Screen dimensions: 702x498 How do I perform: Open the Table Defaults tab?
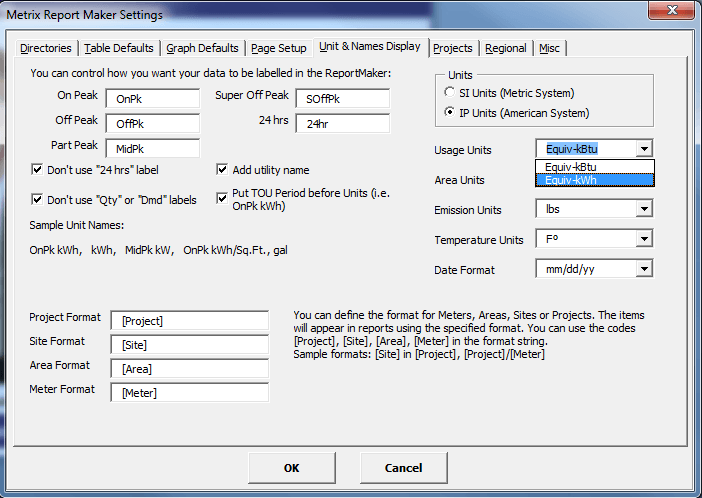119,48
